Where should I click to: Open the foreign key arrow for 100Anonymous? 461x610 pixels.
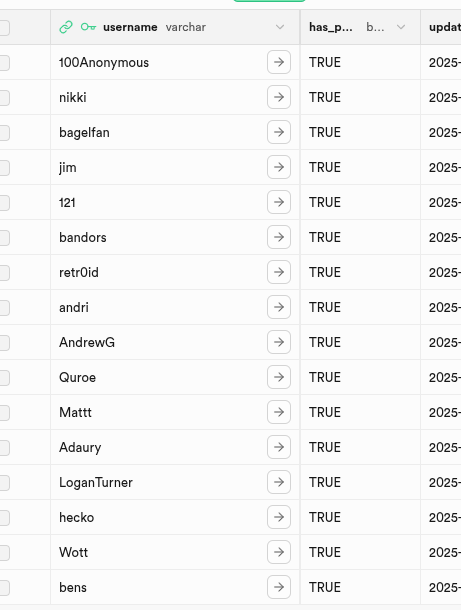[x=279, y=62]
